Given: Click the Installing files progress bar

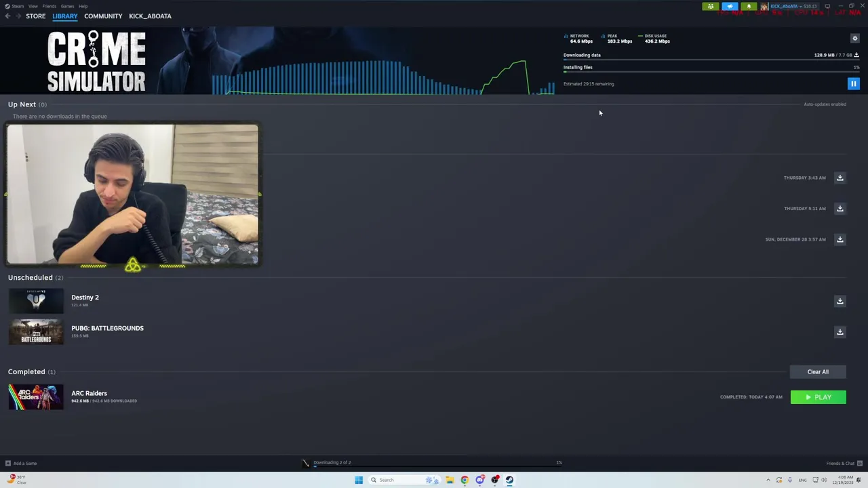Looking at the screenshot, I should click(711, 72).
